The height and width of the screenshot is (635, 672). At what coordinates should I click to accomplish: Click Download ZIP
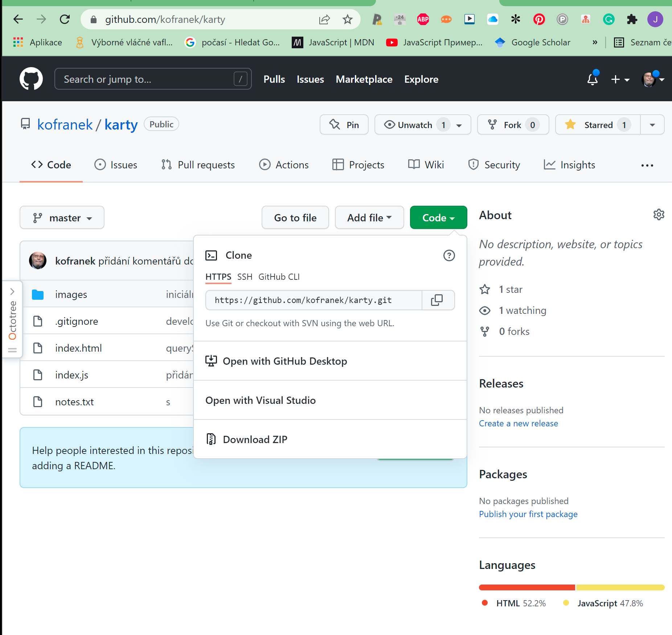click(255, 439)
